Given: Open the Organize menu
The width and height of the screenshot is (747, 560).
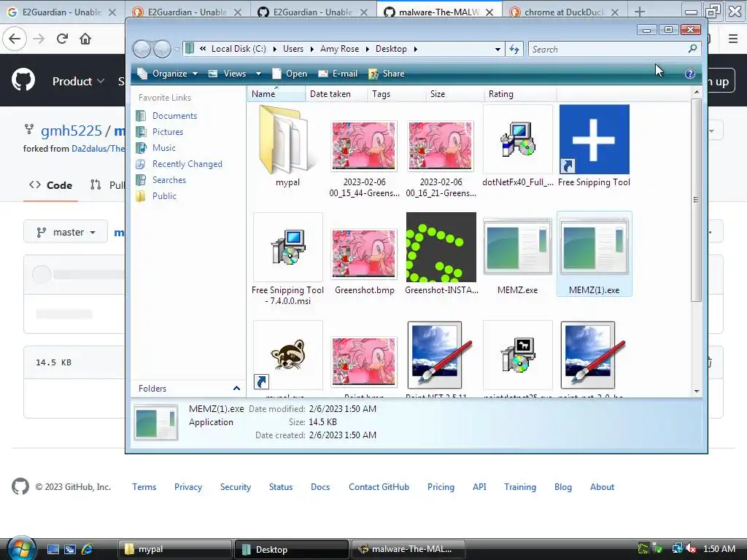Looking at the screenshot, I should [x=167, y=74].
